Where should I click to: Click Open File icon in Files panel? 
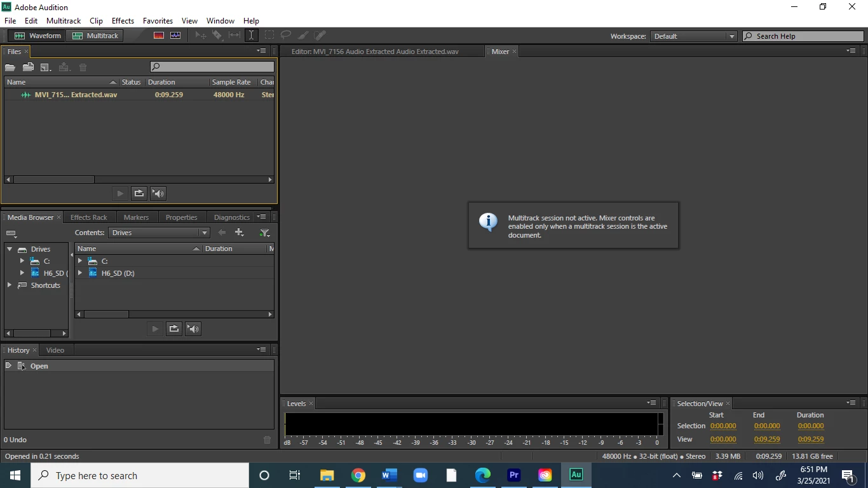pyautogui.click(x=10, y=67)
